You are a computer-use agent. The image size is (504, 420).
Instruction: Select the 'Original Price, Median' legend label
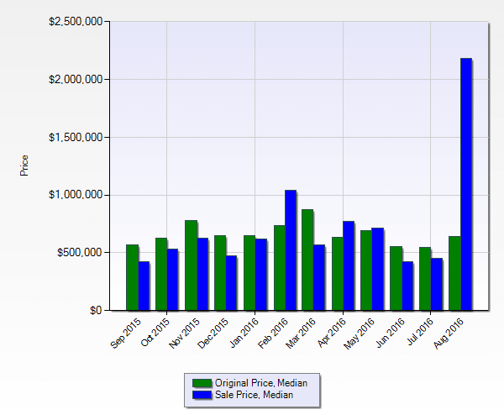tap(260, 383)
